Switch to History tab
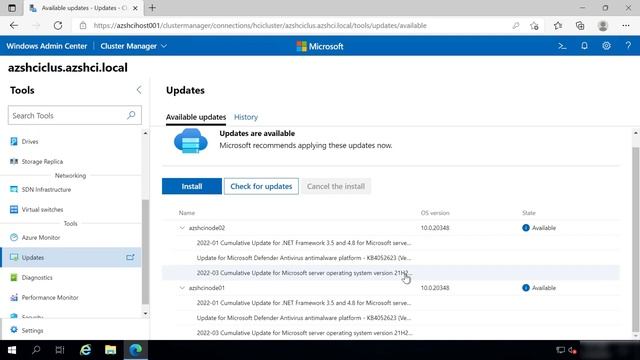 tap(246, 117)
